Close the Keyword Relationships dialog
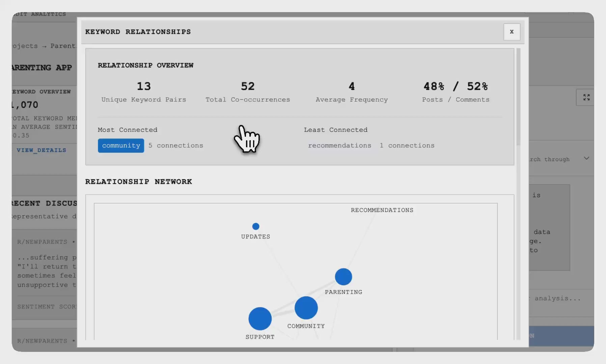 (512, 32)
